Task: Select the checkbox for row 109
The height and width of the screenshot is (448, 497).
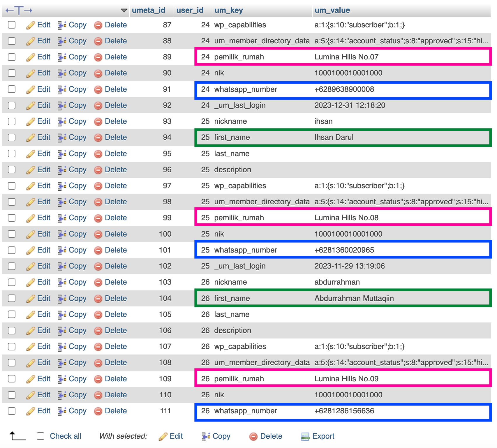Action: point(12,379)
